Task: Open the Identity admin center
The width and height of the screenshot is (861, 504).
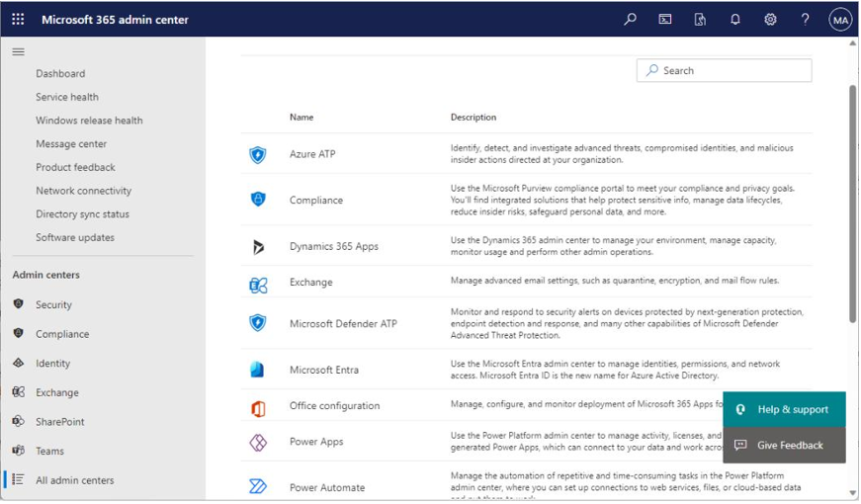Action: [52, 364]
